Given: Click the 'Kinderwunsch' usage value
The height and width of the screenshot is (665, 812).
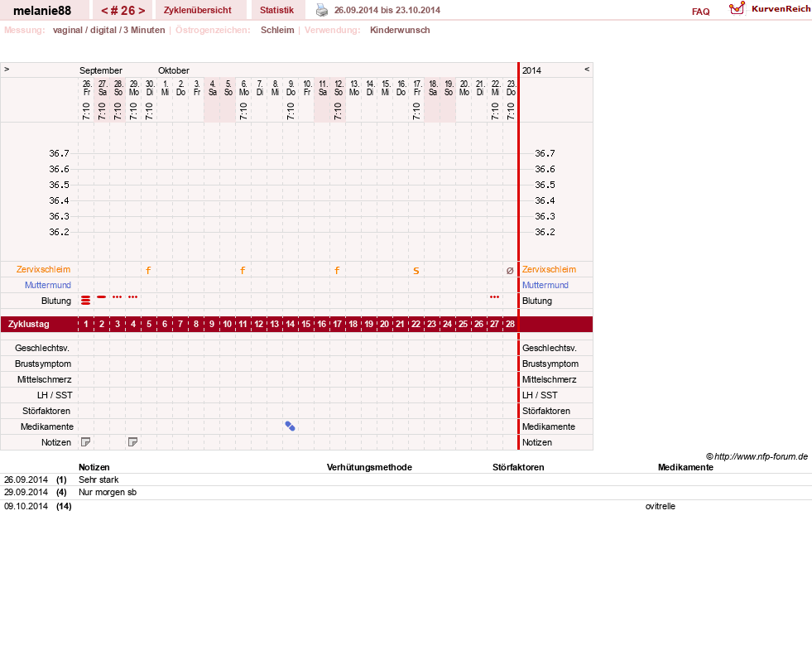Looking at the screenshot, I should [400, 30].
